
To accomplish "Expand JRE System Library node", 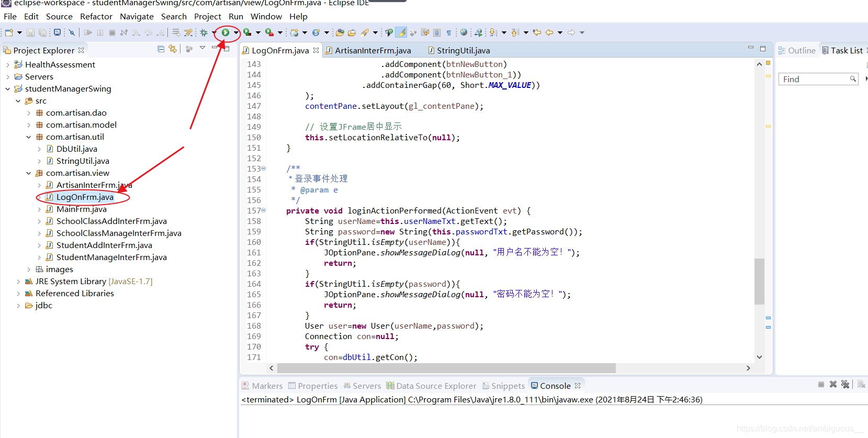I will click(x=18, y=282).
